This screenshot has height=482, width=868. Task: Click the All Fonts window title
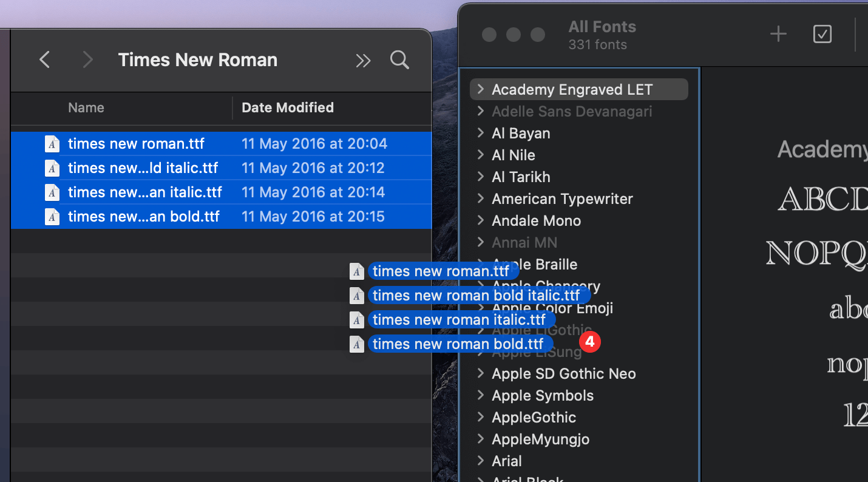pos(602,27)
